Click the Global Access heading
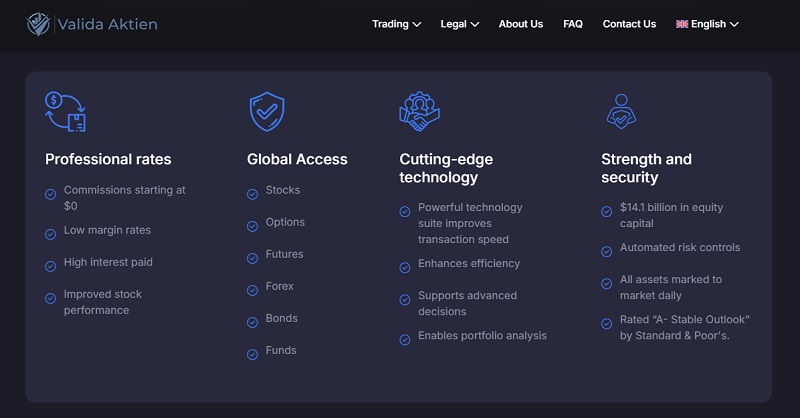 tap(297, 159)
